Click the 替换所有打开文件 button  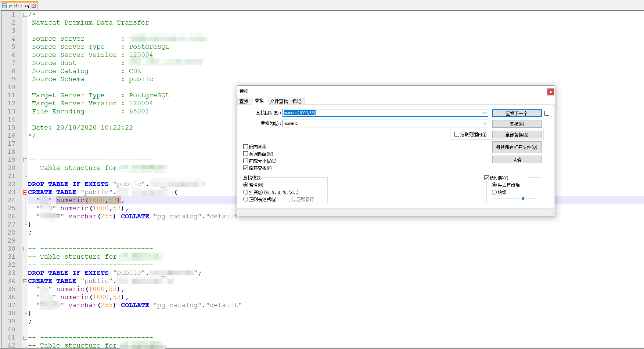coord(517,147)
